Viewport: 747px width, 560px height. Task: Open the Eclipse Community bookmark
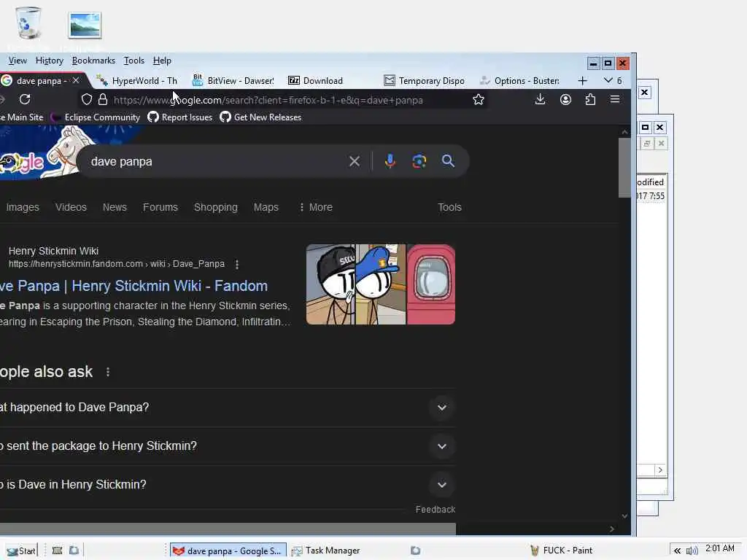tap(96, 117)
